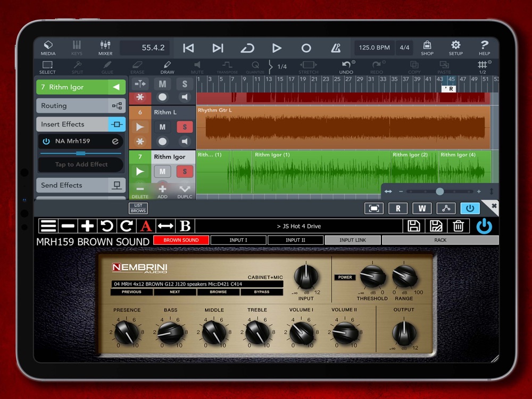Edit the 125.0 BPM tempo field
Image resolution: width=532 pixels, height=399 pixels.
[374, 48]
